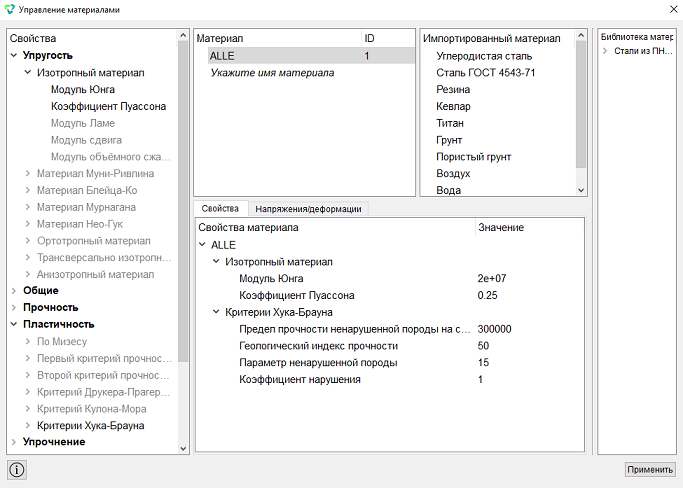Expand the Общие section
Screen dimensions: 683x488
[x=14, y=291]
